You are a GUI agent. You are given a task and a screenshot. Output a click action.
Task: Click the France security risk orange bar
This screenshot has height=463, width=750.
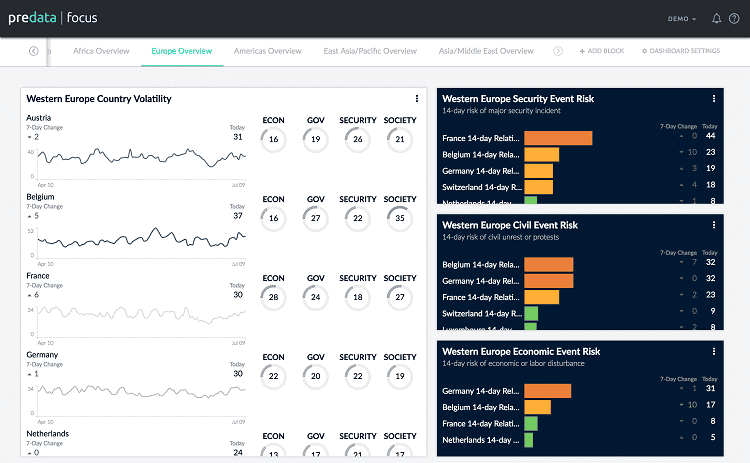tap(558, 138)
